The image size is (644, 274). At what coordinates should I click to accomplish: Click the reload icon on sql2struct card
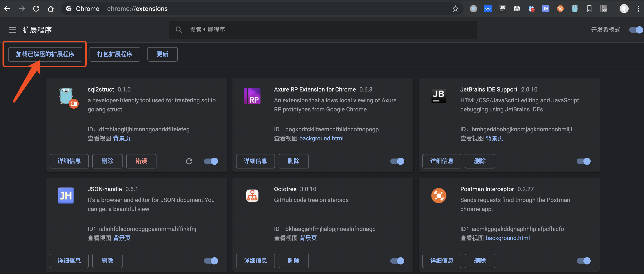coord(189,161)
